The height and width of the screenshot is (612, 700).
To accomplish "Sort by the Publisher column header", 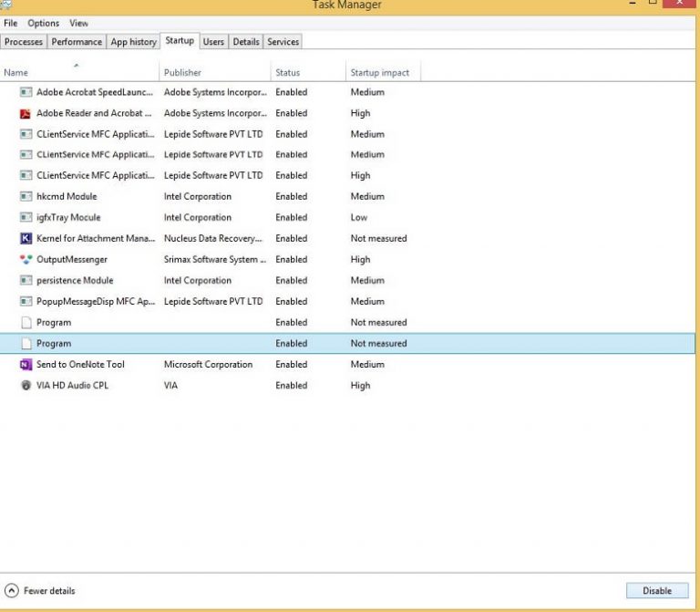I will 215,71.
